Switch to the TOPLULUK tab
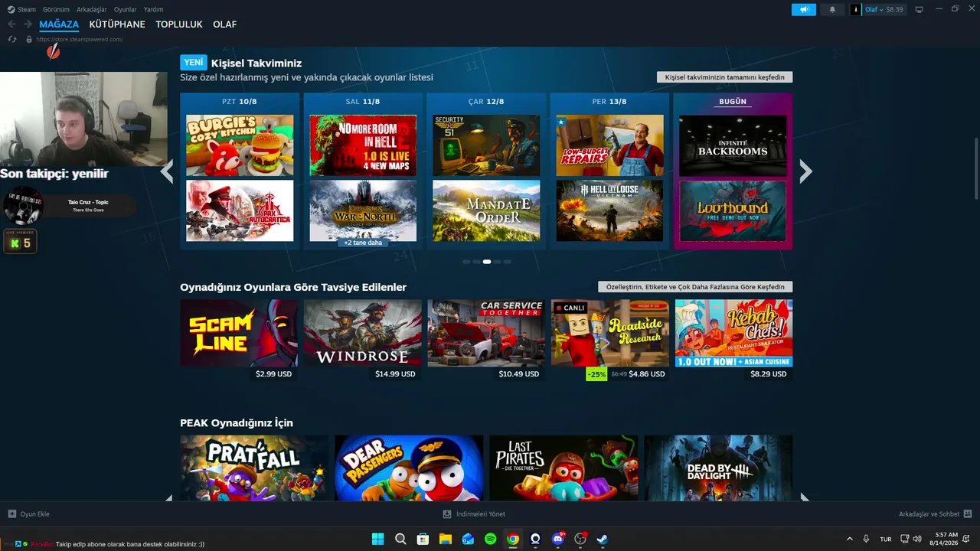 click(x=179, y=24)
